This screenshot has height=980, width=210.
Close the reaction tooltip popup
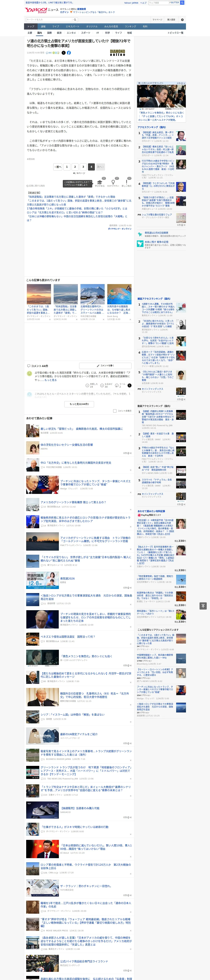tap(91, 182)
